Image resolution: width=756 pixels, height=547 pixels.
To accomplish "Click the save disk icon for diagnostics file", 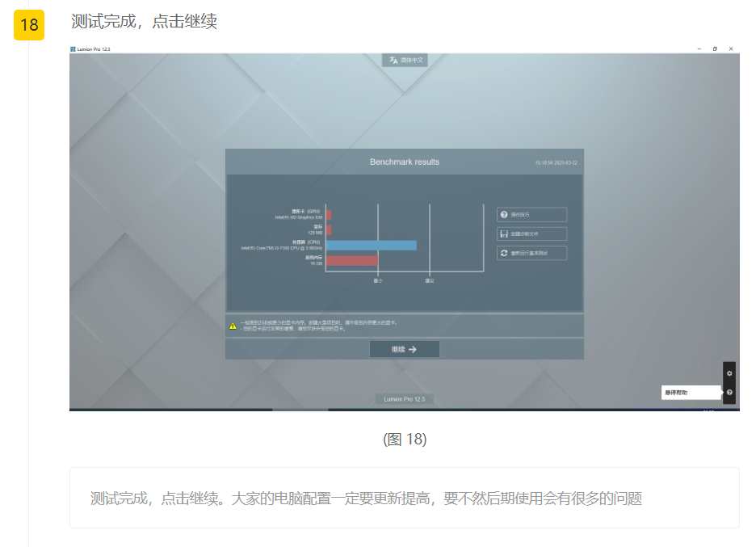I will point(504,234).
